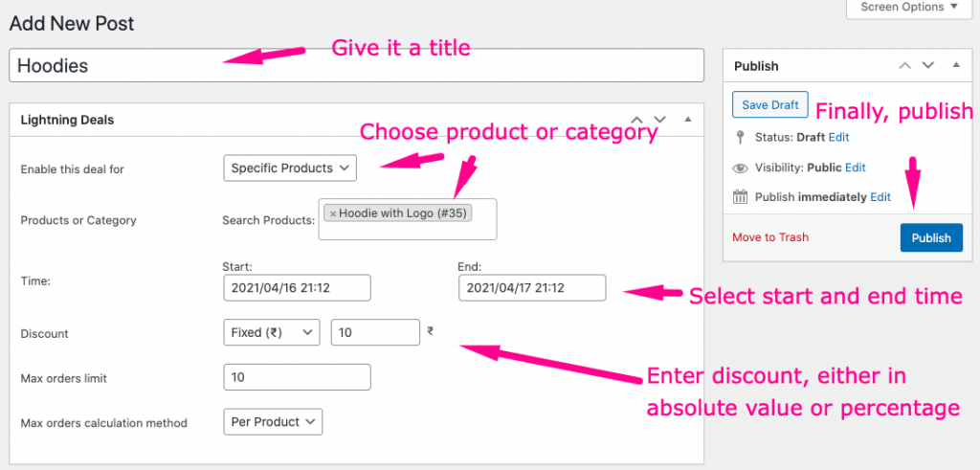Screen dimensions: 980x470
Task: Click the Max orders limit field
Action: click(x=296, y=377)
